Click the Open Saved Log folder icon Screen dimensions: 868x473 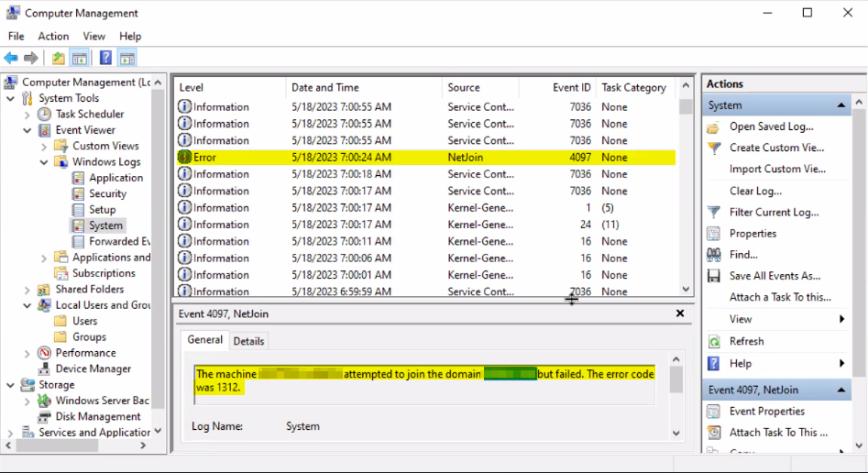click(713, 128)
